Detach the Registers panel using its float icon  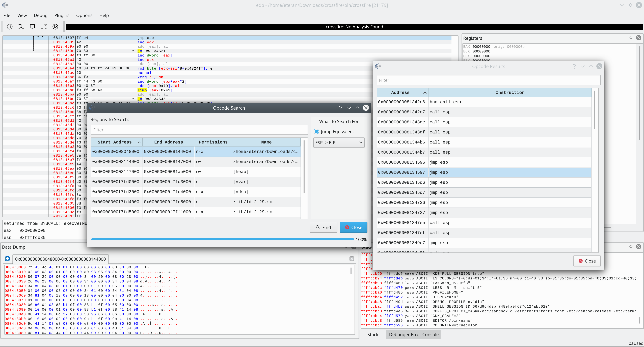pyautogui.click(x=631, y=38)
